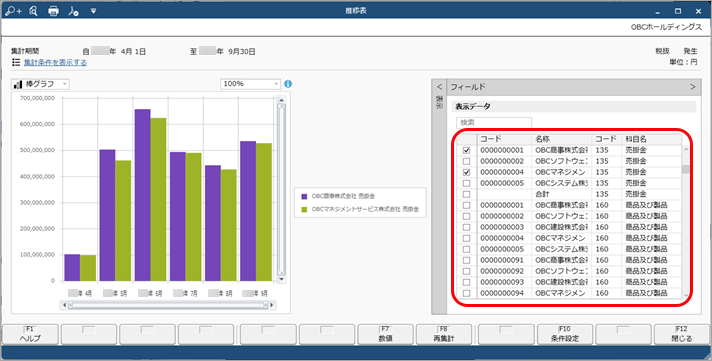Click the 名称 column header

(561, 139)
